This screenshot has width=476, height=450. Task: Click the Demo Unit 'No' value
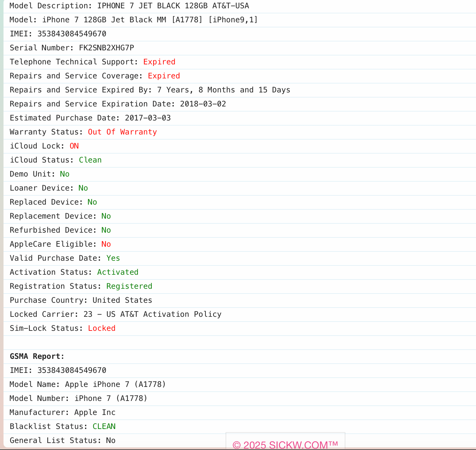pyautogui.click(x=65, y=174)
